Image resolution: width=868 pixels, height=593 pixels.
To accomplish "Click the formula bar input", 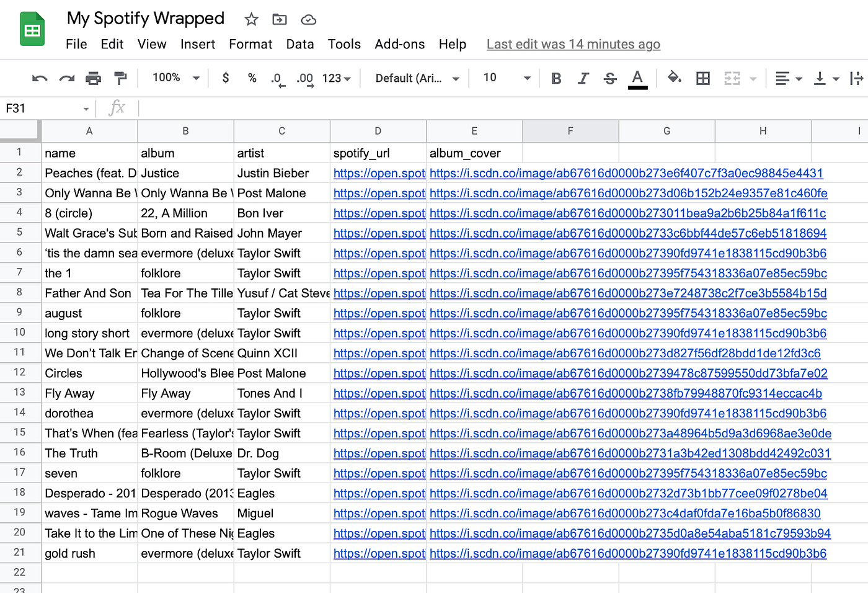I will (503, 109).
